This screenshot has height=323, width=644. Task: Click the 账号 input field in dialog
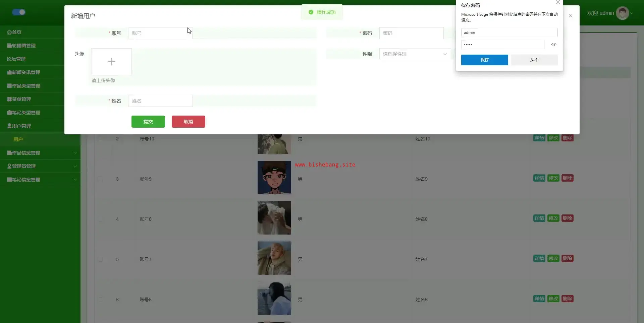[x=161, y=33]
